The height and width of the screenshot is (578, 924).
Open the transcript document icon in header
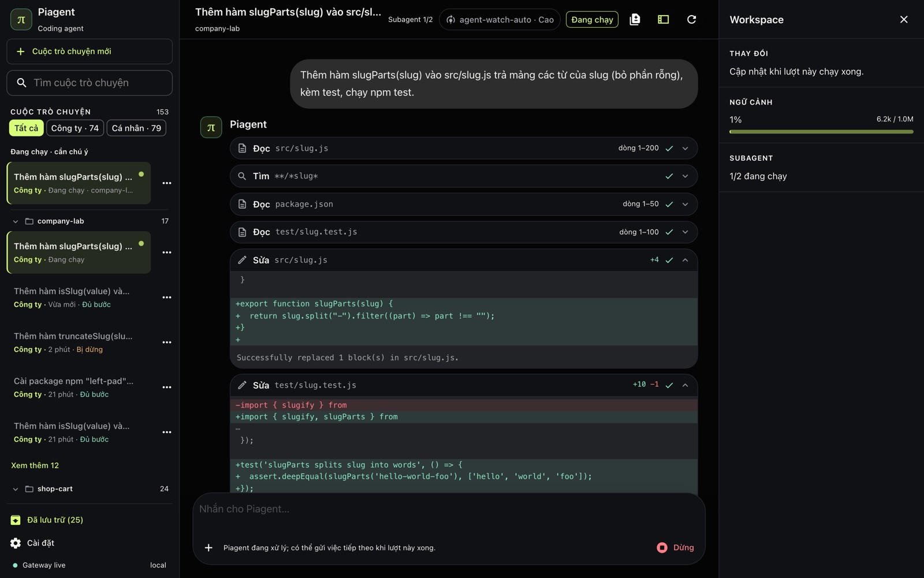tap(635, 20)
